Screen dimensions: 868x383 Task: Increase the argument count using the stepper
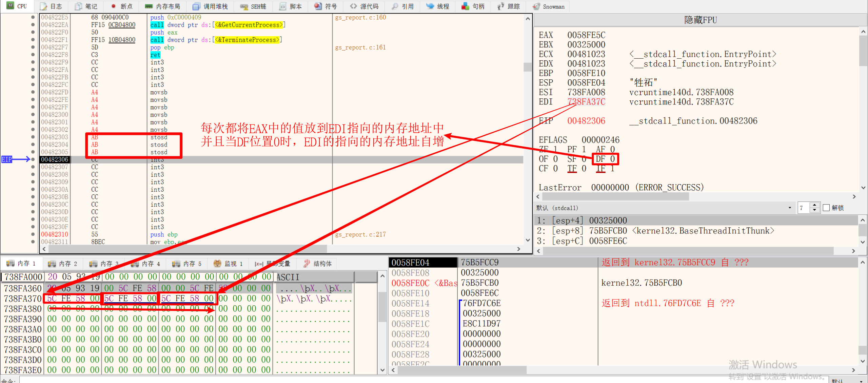(815, 205)
